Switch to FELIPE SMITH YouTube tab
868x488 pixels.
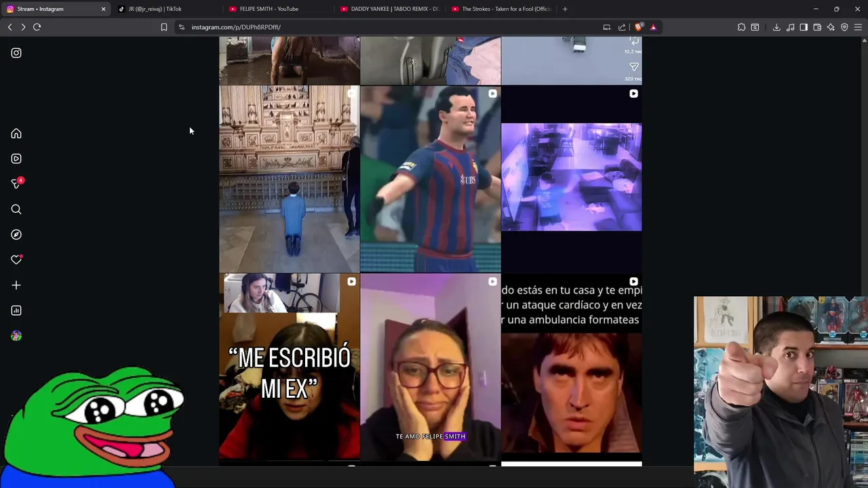tap(277, 9)
